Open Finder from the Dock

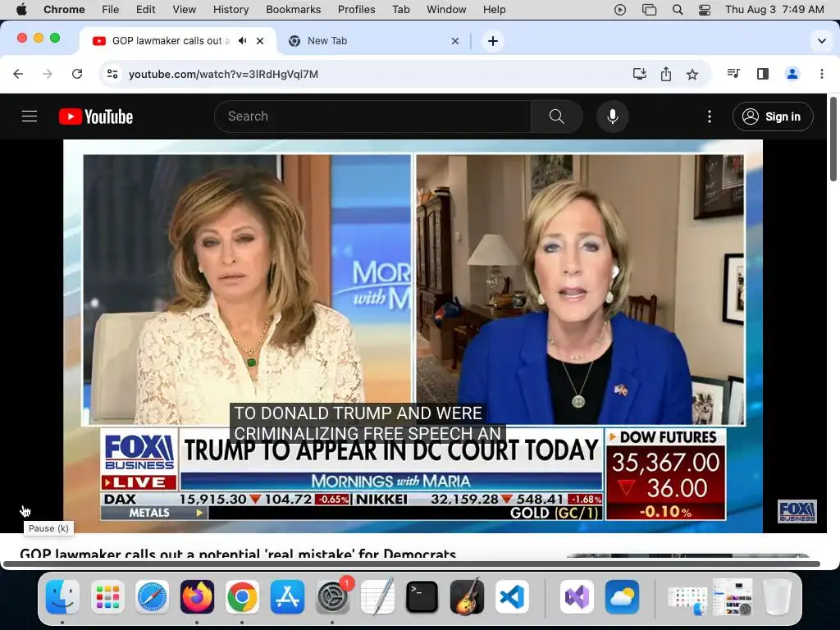point(62,597)
